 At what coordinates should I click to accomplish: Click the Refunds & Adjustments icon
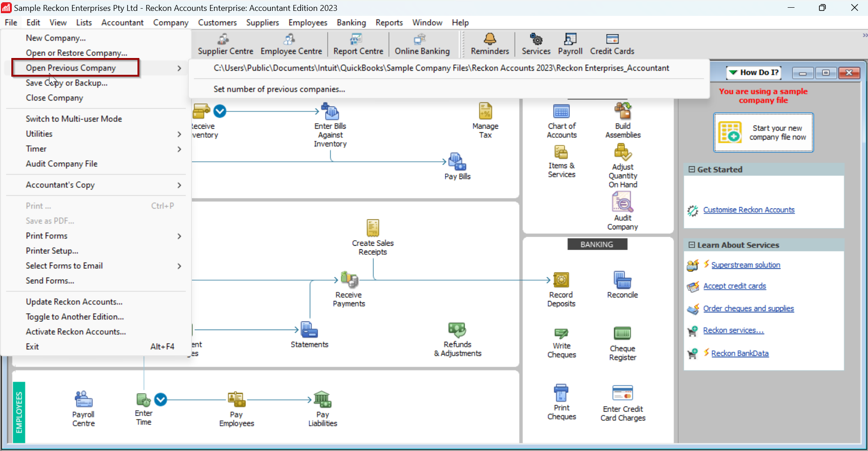(457, 330)
